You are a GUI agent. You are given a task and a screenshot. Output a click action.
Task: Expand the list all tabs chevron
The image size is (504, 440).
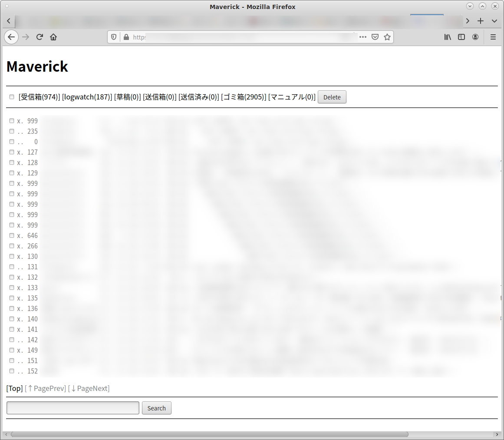[x=494, y=21]
